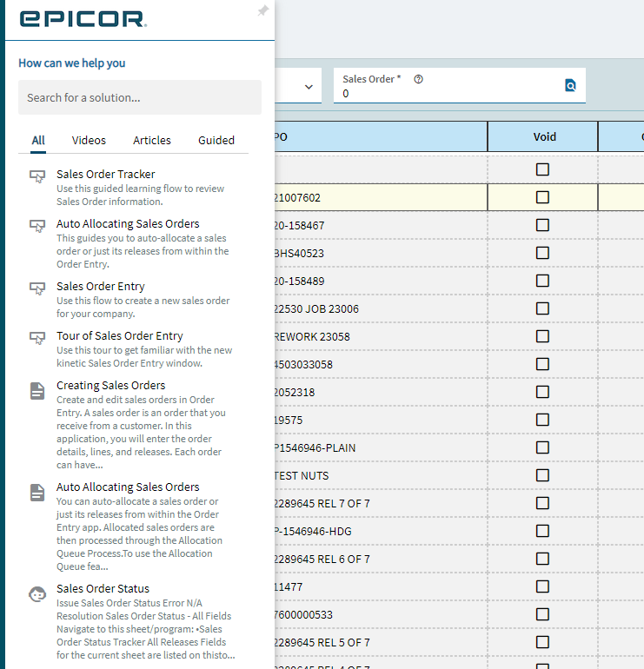
Task: Select PO cell 19575
Action: point(382,420)
